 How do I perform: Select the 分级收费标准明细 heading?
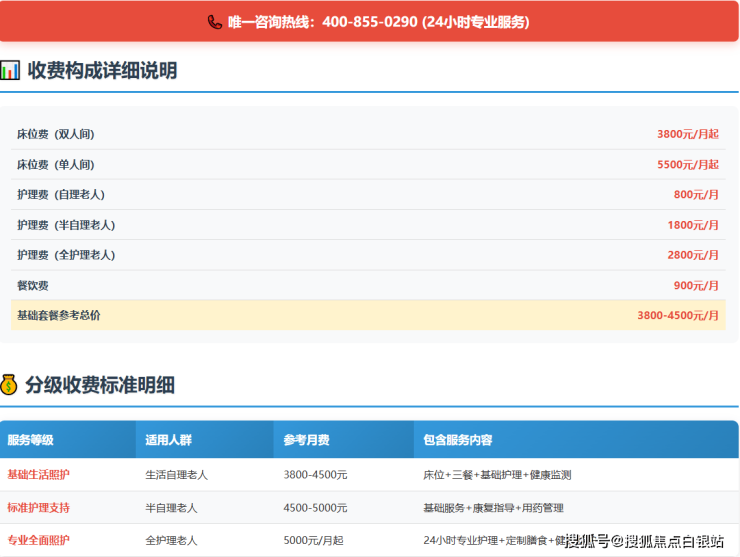[100, 384]
